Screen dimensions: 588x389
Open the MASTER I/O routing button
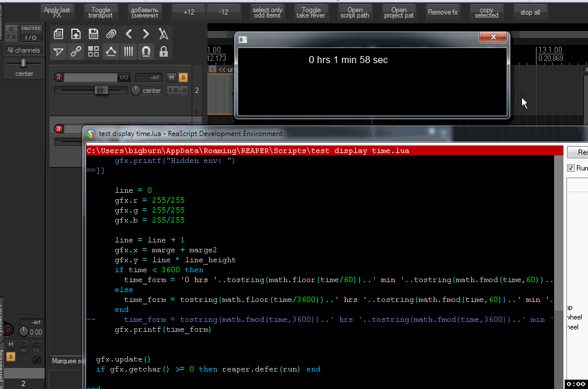click(31, 33)
